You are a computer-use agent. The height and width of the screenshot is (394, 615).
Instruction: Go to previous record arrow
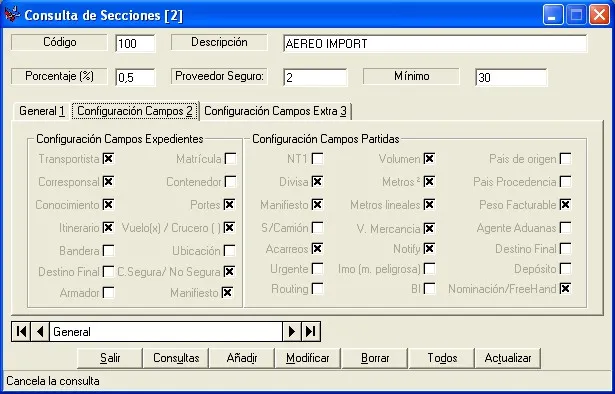pyautogui.click(x=40, y=332)
